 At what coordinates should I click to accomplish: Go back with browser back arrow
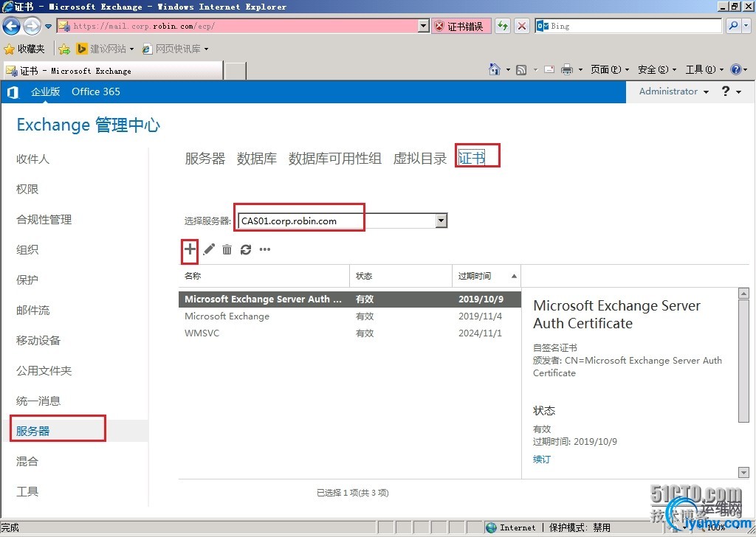coord(12,26)
